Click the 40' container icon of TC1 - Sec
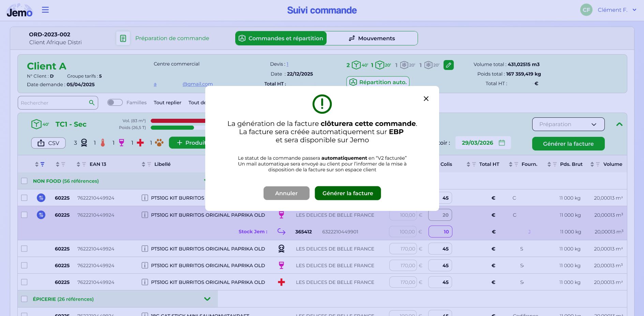 click(40, 124)
